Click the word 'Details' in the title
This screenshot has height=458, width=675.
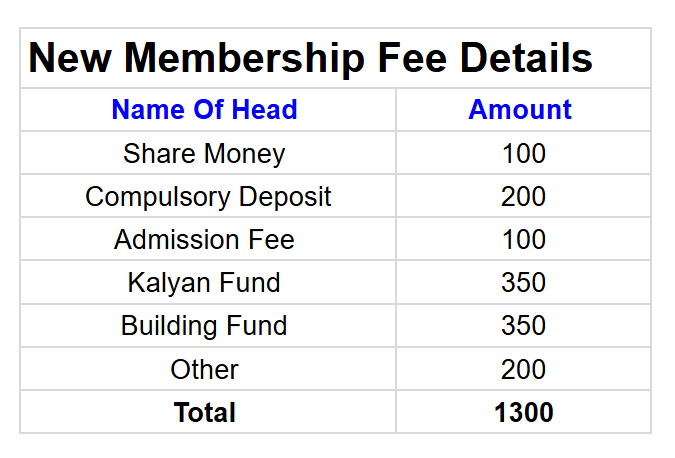point(525,59)
